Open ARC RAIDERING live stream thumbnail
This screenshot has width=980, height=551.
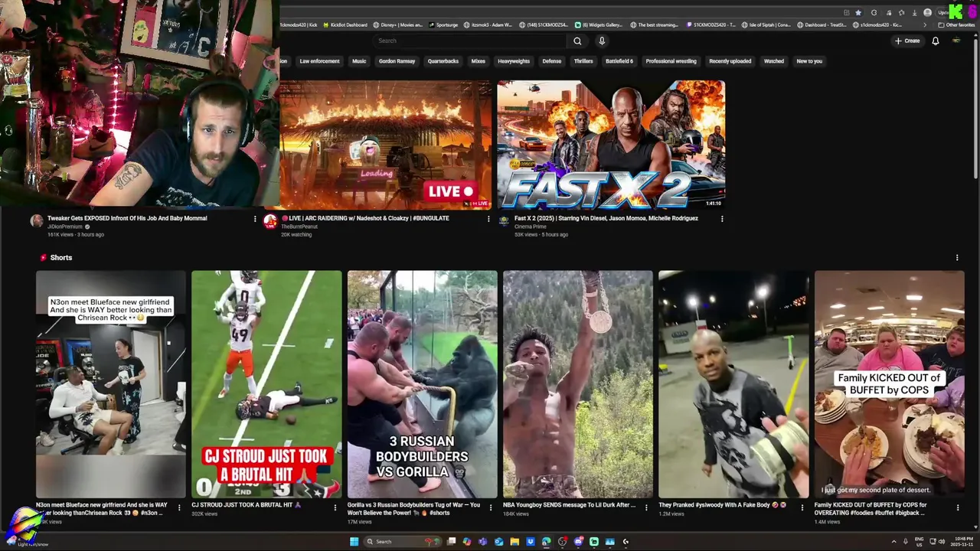386,145
